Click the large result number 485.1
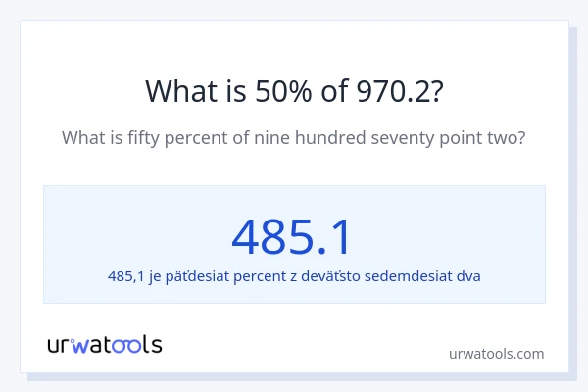588x392 pixels. 292,236
